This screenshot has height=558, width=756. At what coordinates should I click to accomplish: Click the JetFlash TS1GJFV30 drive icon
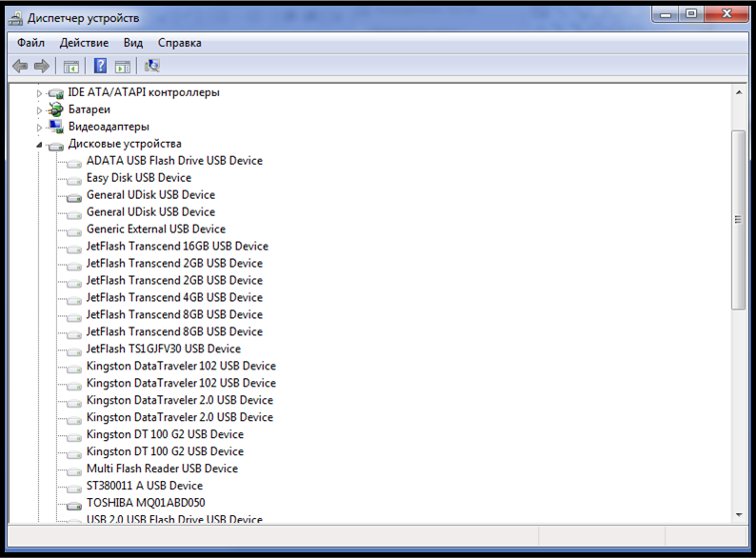click(73, 350)
